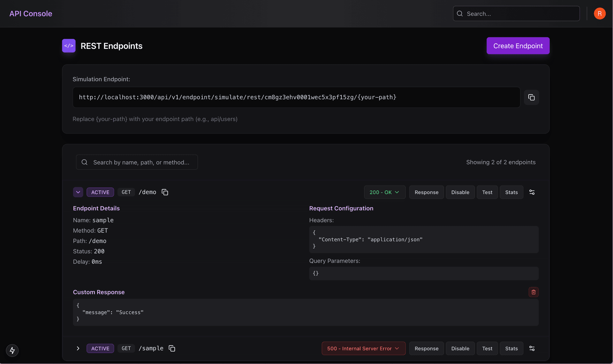This screenshot has width=613, height=364.
Task: Copy the /sample endpoint path
Action: coord(172,348)
